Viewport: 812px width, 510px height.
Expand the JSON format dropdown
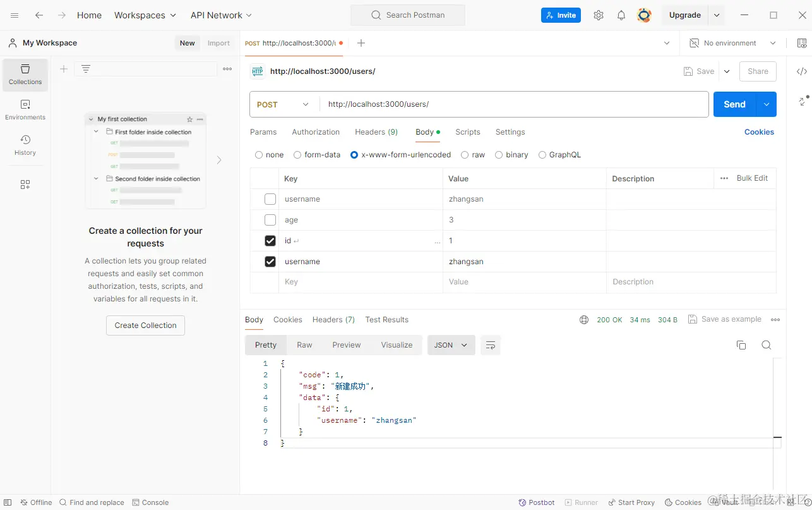[x=451, y=345]
